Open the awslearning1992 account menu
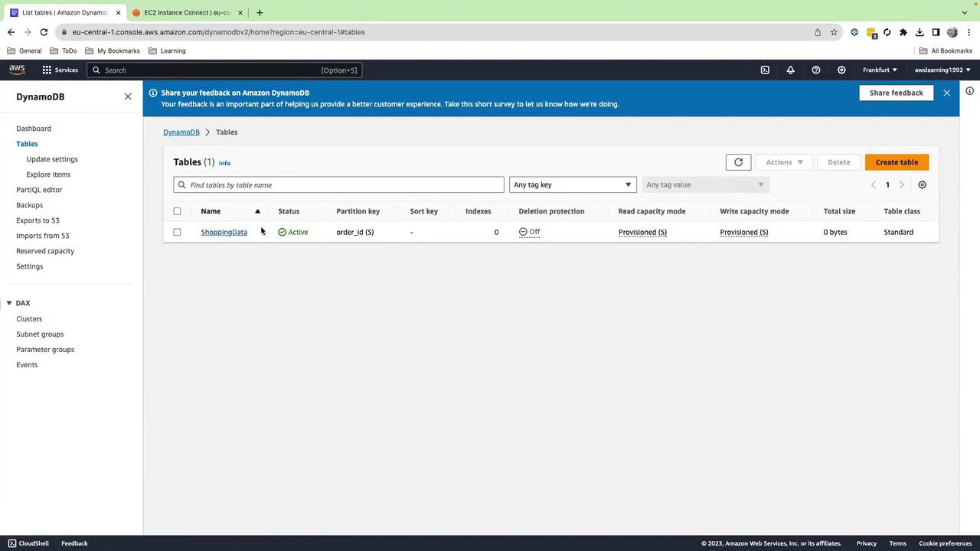This screenshot has height=551, width=980. click(942, 70)
